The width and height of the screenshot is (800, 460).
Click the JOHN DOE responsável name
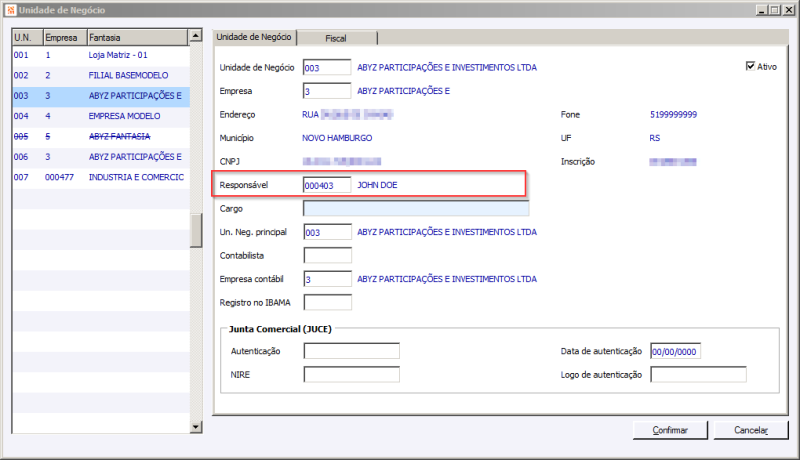click(377, 185)
